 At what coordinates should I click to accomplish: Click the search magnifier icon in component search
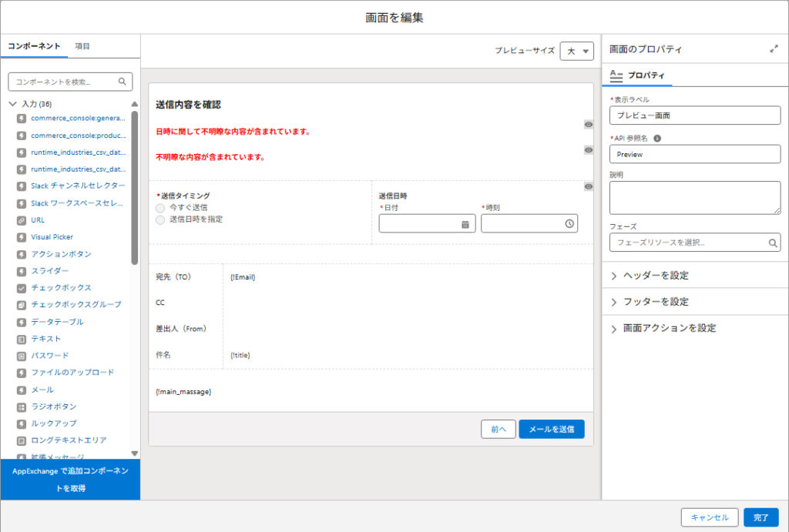click(x=122, y=82)
